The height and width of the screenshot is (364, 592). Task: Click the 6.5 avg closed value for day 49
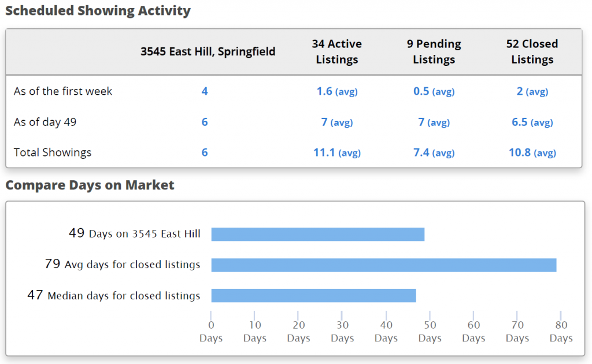tap(531, 122)
